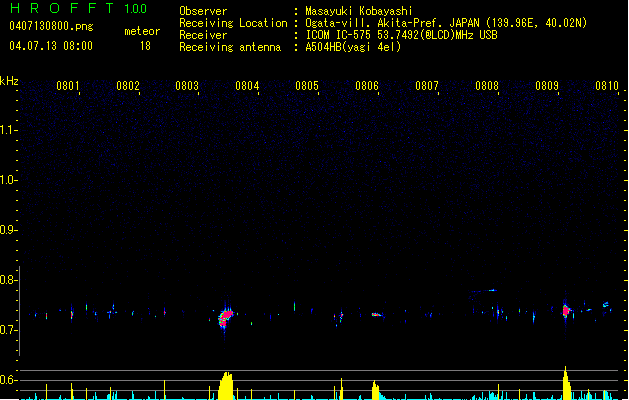
Task: Select the A504HB(yagi 4el) antenna text
Action: click(x=353, y=47)
